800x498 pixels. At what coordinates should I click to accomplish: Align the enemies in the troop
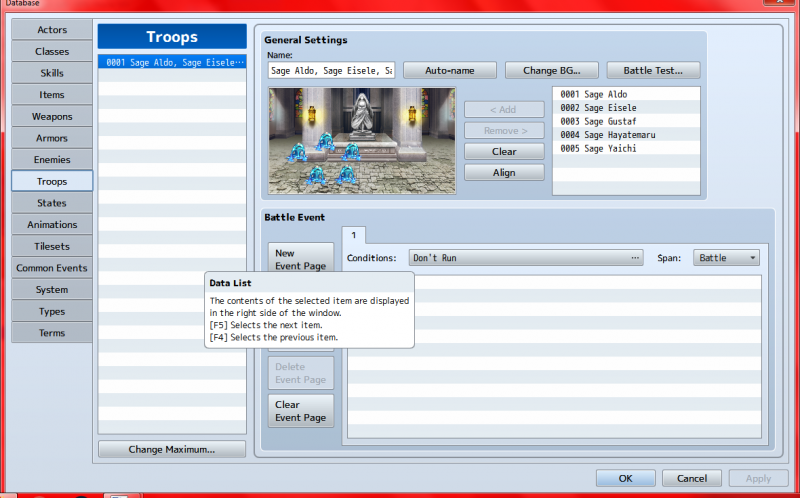tap(504, 172)
